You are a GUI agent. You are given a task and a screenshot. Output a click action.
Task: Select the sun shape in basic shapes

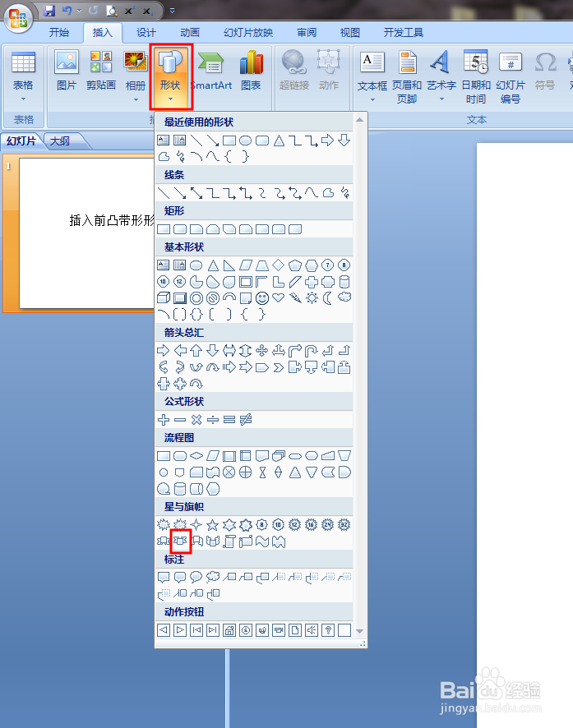point(312,298)
